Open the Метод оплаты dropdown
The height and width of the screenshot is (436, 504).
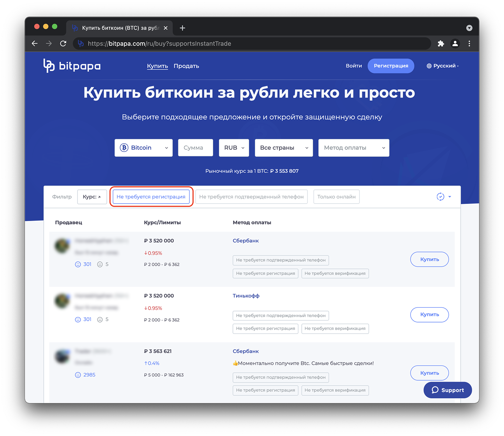[354, 148]
